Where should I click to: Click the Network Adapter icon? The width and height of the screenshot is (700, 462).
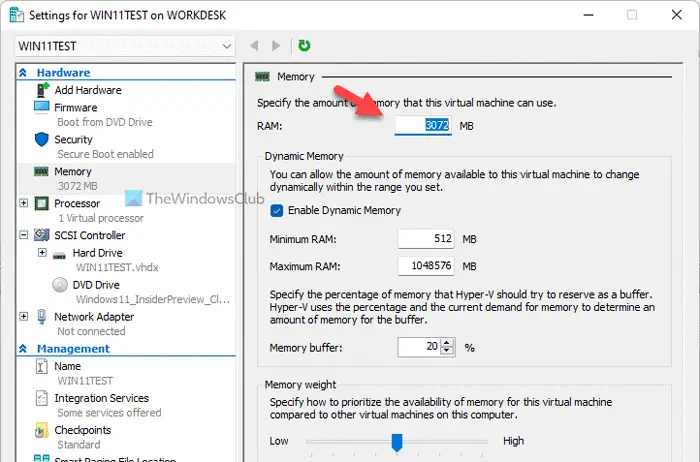[42, 317]
